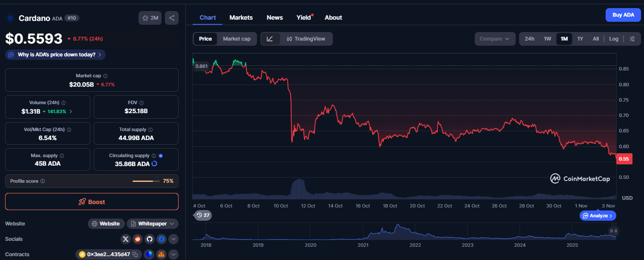Click the MetaMask fox icon next to Contracts
644x260 pixels.
(161, 254)
